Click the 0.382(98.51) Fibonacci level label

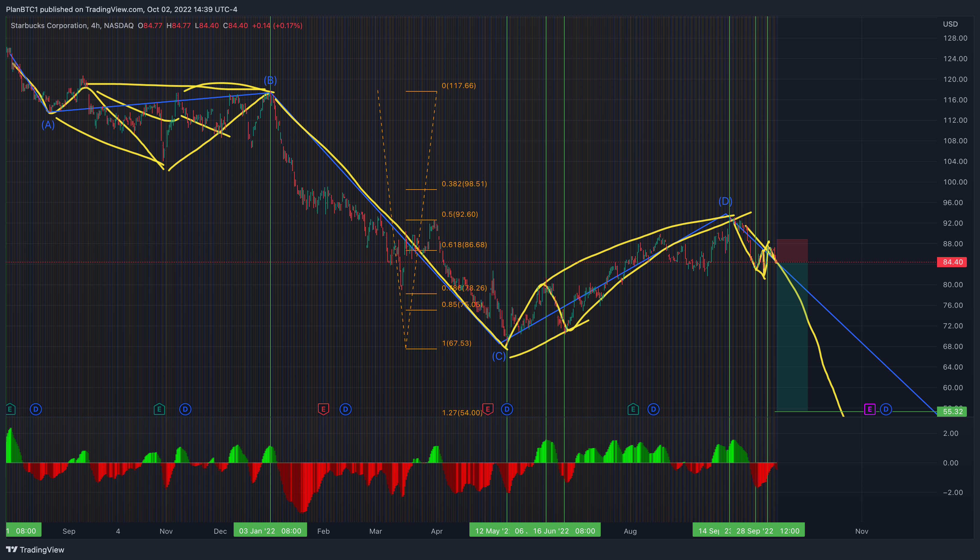(x=464, y=184)
